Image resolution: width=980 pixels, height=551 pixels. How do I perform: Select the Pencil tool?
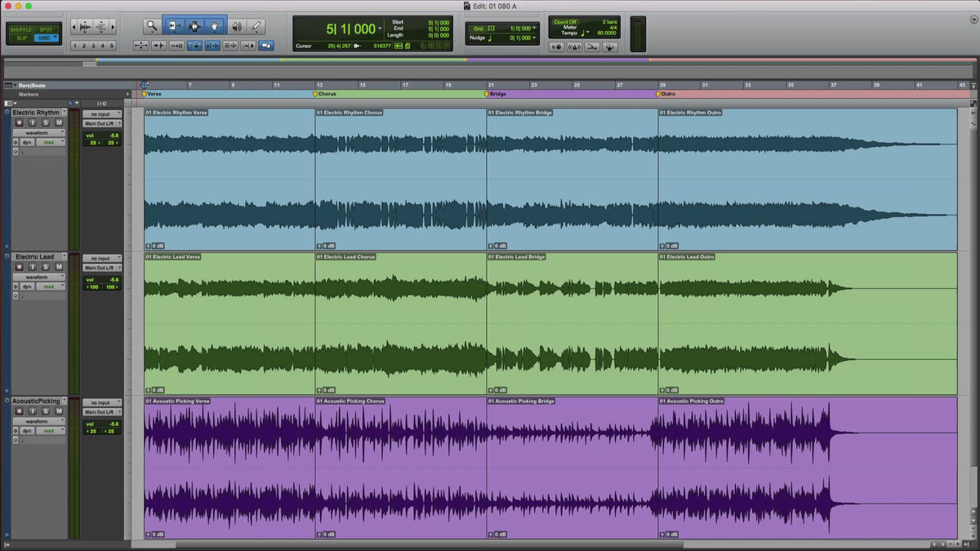256,26
